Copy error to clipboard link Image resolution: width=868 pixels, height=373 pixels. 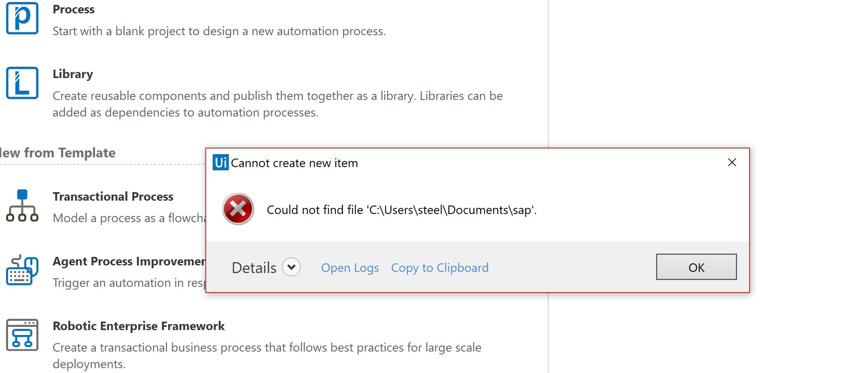(440, 268)
